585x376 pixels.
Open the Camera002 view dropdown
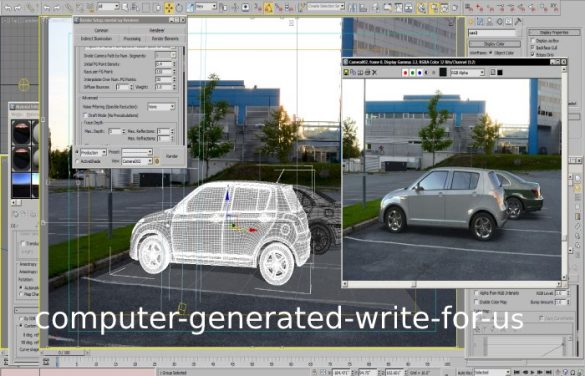click(x=137, y=161)
